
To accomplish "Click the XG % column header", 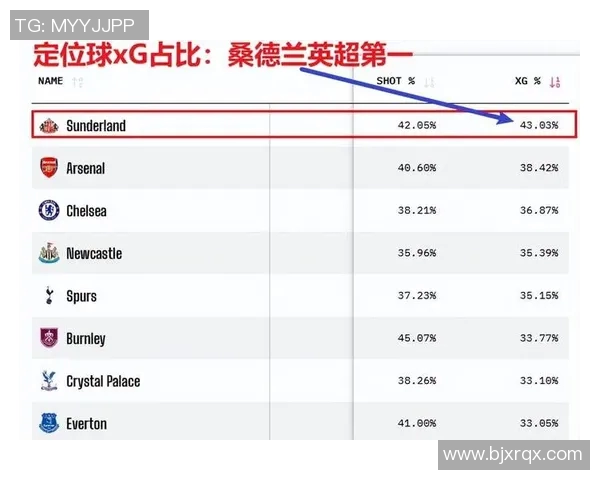I will click(527, 81).
